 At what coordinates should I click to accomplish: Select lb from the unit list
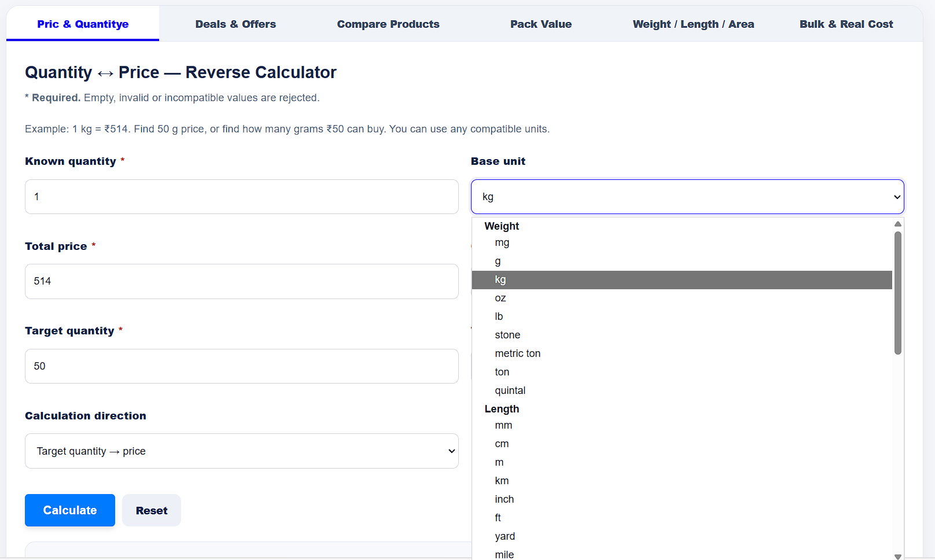pyautogui.click(x=682, y=317)
